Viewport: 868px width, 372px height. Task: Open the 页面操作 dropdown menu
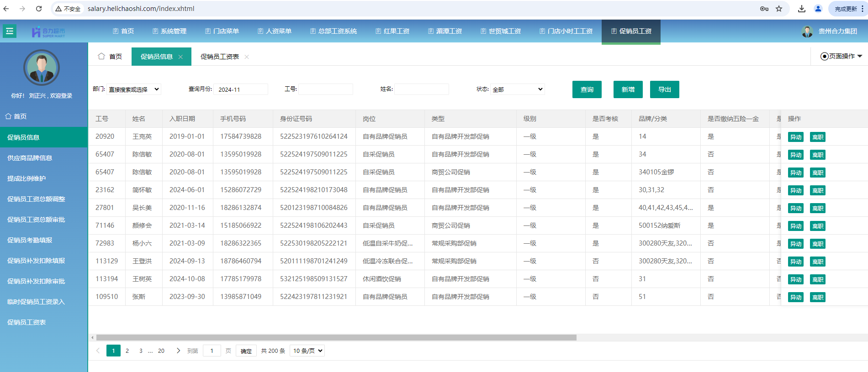pyautogui.click(x=841, y=56)
